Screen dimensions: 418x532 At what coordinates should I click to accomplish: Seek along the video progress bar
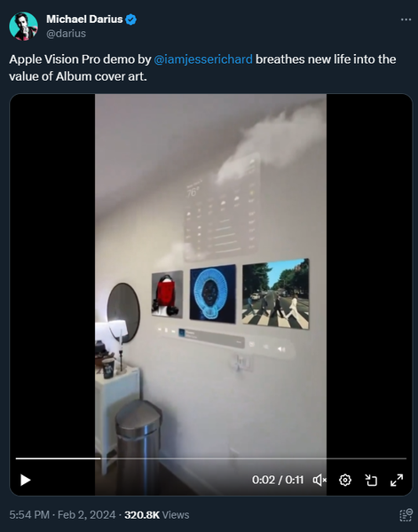(211, 458)
